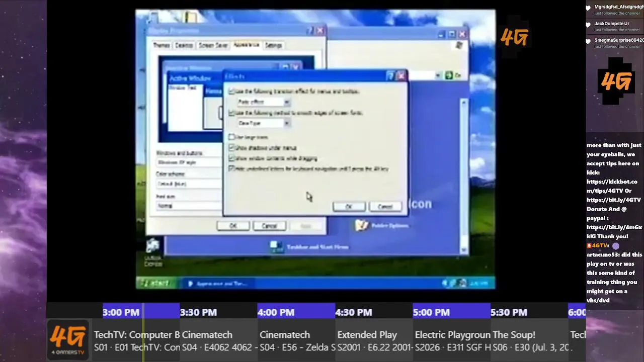Click the green Go arrow in the address bar
This screenshot has height=362, width=644.
449,75
